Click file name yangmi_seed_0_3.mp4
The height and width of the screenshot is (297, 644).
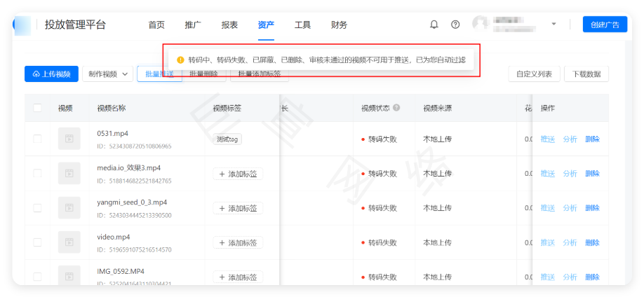click(x=132, y=202)
